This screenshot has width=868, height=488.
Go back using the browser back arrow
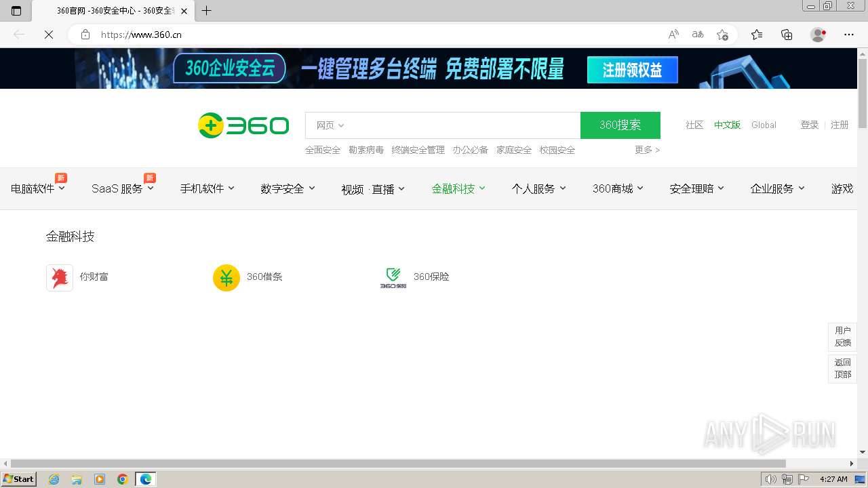(x=19, y=35)
